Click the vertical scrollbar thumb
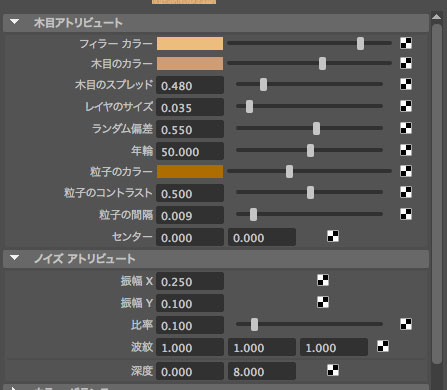Viewport: 447px width, 390px height. 437,193
